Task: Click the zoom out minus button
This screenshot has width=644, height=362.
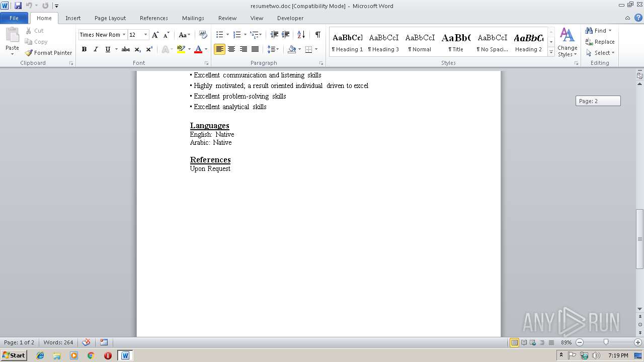Action: tap(580, 342)
